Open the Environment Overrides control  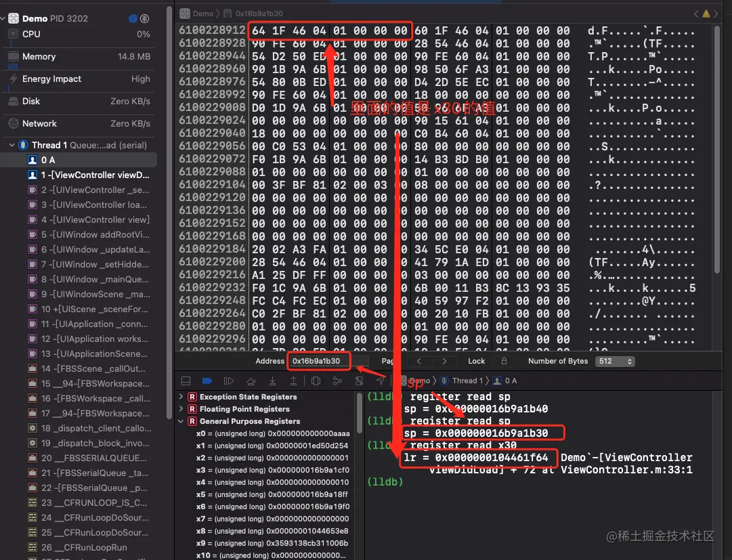359,381
